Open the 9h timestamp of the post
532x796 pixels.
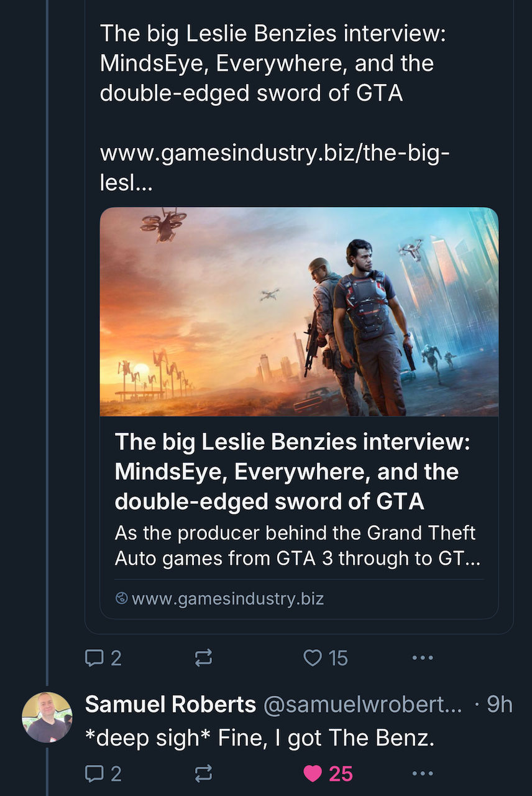[500, 705]
